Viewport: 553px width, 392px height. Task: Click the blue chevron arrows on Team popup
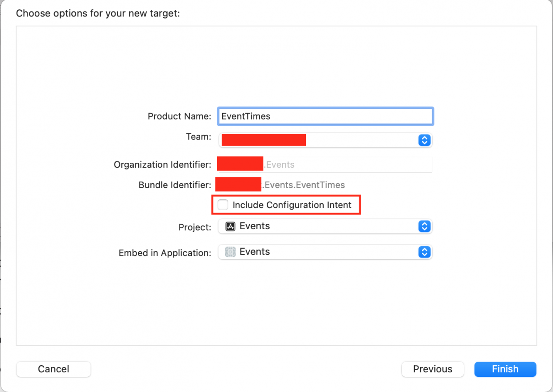(x=424, y=140)
